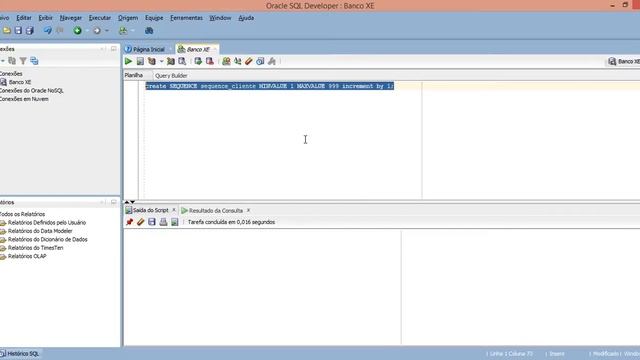Switch to the Query Builder sub-tab
Screen dimensions: 640x360
[x=171, y=76]
